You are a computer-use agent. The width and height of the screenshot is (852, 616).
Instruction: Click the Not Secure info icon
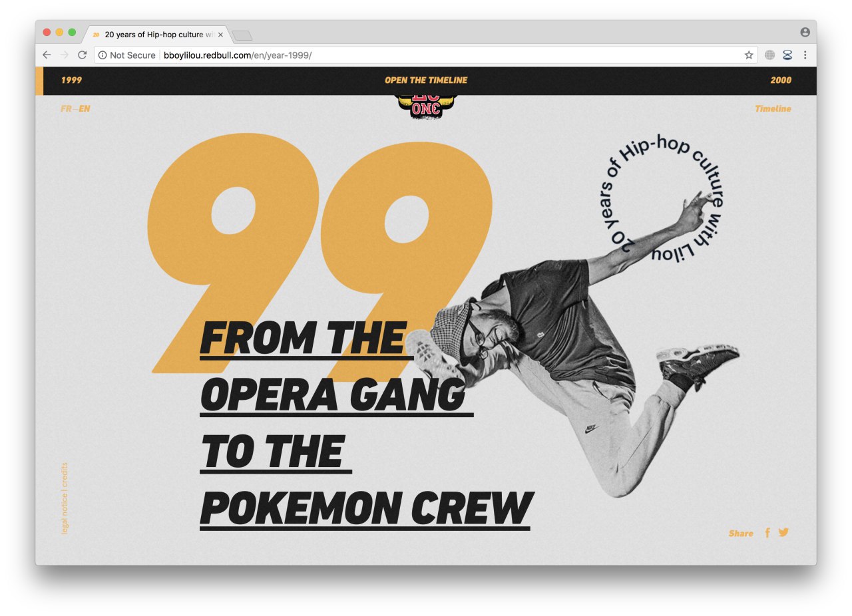pos(103,55)
